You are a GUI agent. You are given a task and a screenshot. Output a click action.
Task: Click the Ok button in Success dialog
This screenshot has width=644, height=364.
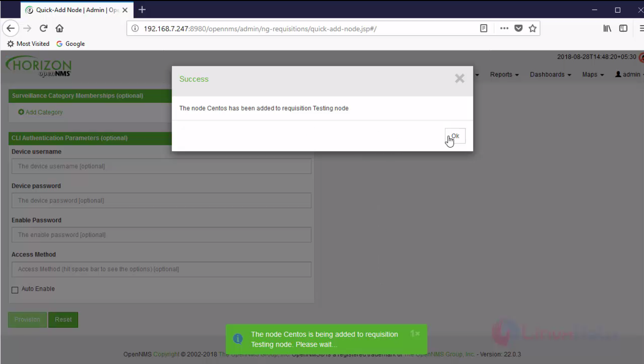[455, 136]
